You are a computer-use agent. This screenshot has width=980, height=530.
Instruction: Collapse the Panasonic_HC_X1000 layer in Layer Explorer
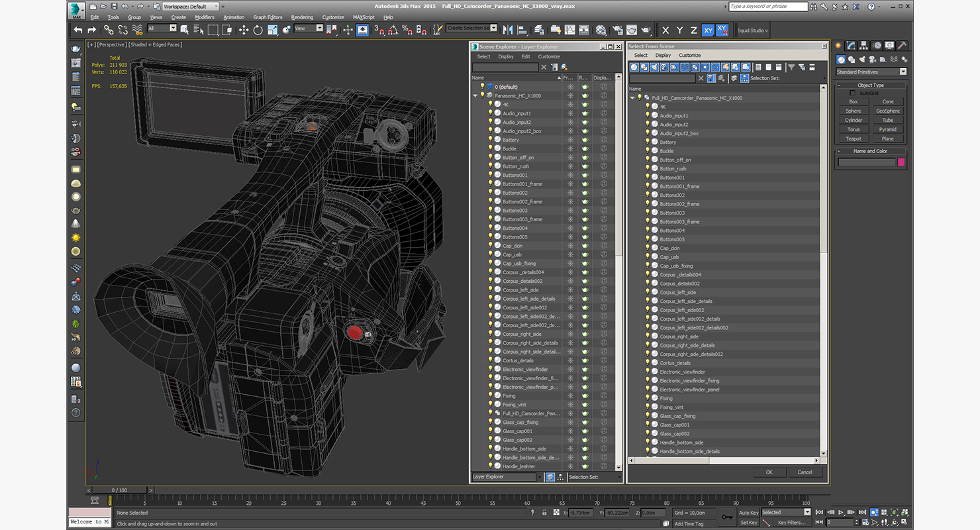(x=475, y=95)
